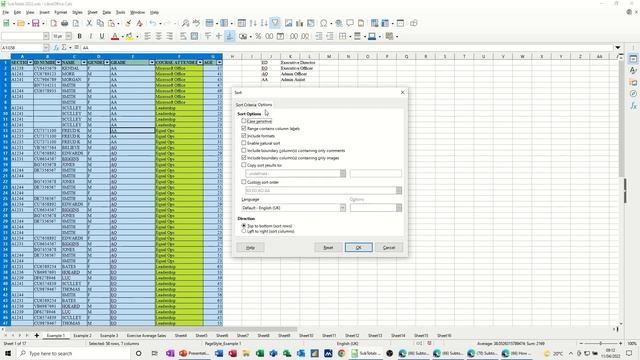Click the Sort Ascending icon
The height and width of the screenshot is (360, 640).
tap(253, 23)
